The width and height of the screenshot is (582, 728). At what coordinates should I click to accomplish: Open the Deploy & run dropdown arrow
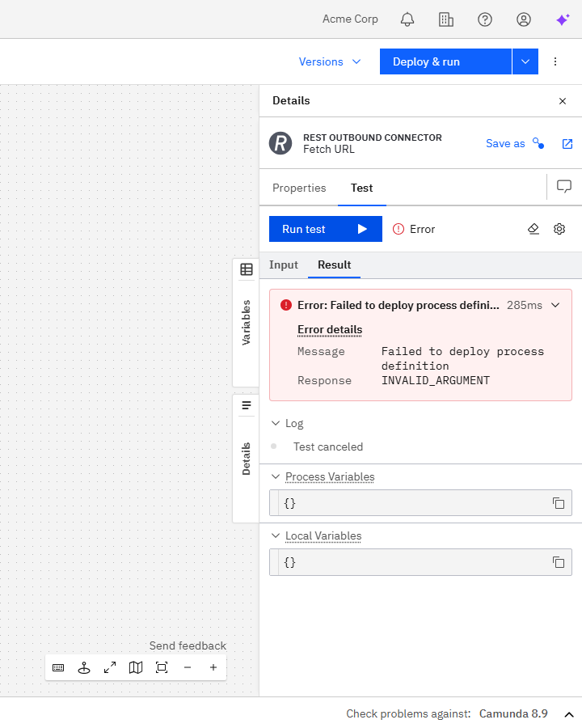point(524,61)
